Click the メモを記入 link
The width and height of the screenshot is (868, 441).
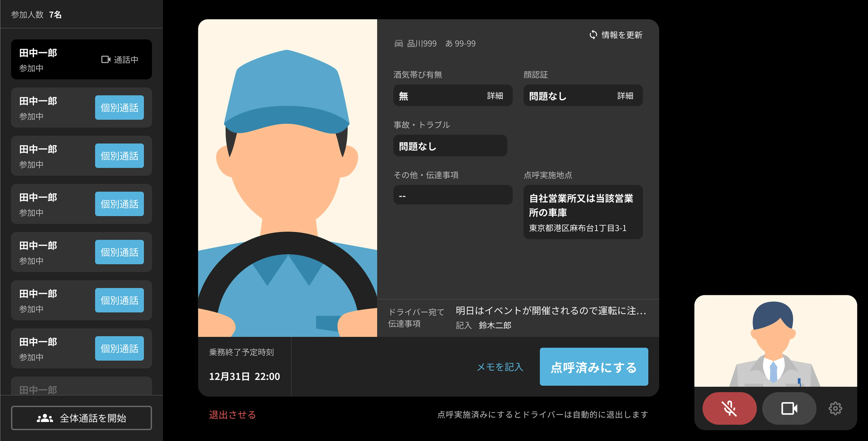(x=500, y=367)
